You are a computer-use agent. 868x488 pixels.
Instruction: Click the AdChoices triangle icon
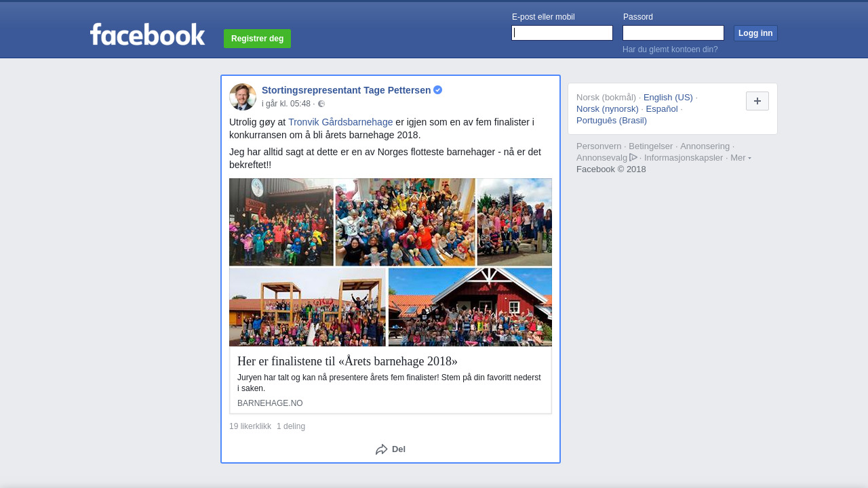(x=633, y=157)
